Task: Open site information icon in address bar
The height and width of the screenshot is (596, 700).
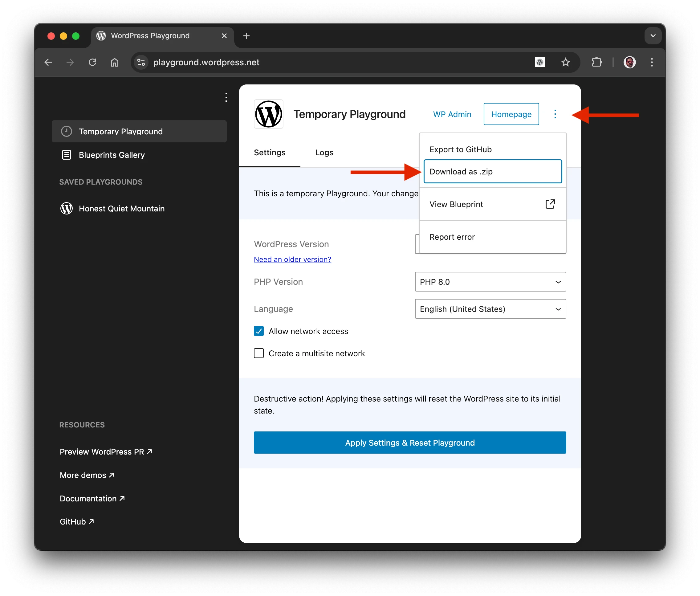Action: coord(141,62)
